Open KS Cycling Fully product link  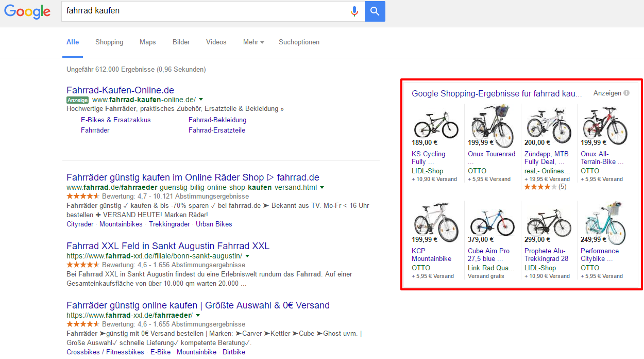click(429, 158)
